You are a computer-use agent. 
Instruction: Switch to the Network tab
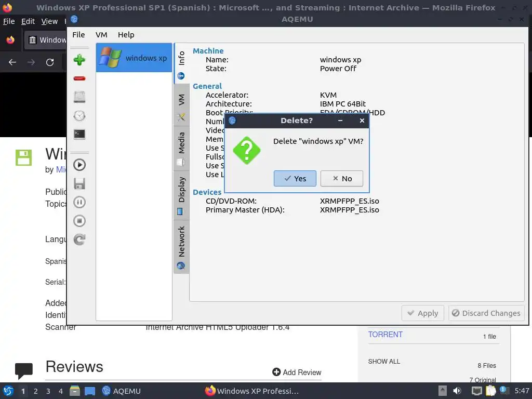(181, 247)
